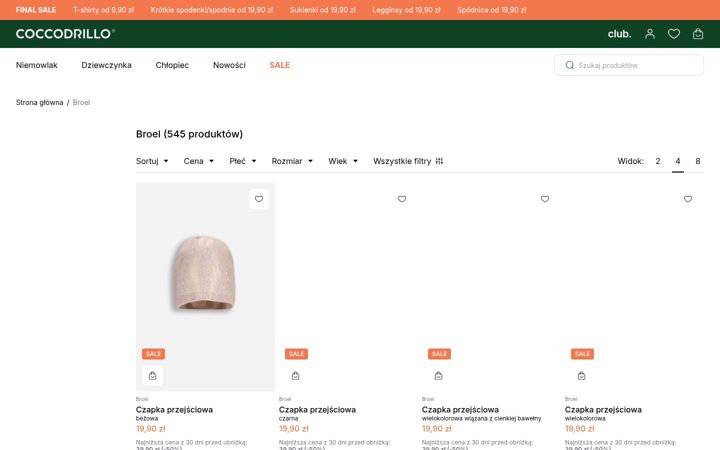Open the Nowości menu

point(229,65)
